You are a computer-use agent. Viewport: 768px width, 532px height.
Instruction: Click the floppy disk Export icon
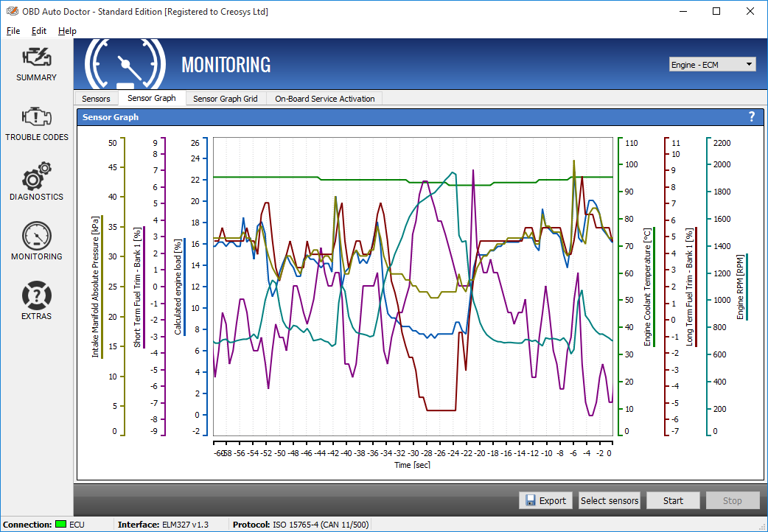(x=530, y=500)
